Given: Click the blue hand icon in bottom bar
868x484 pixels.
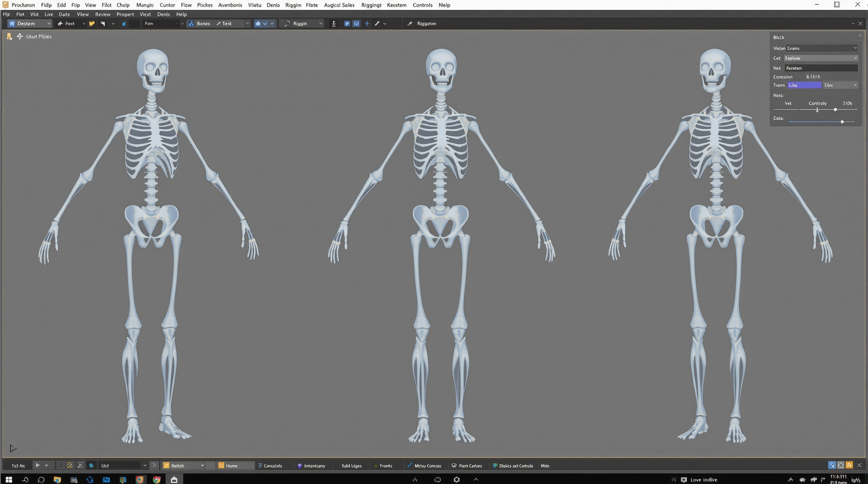Looking at the screenshot, I should [x=91, y=465].
